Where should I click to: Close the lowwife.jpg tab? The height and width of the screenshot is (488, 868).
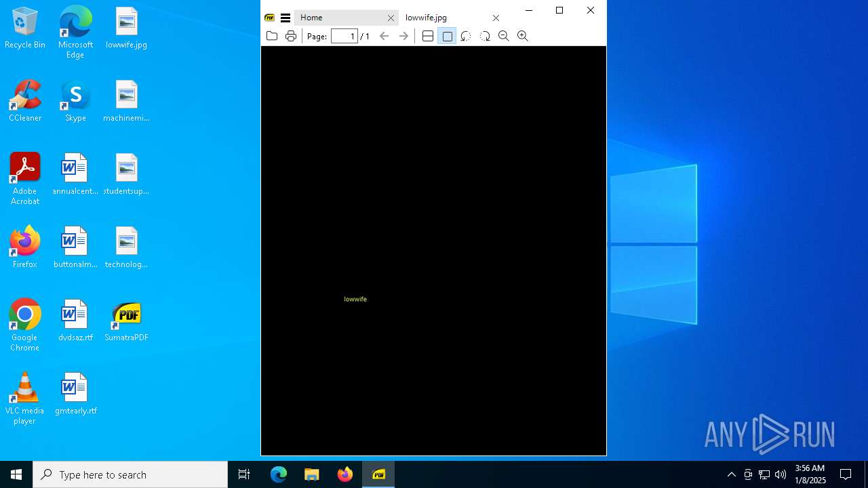coord(496,18)
